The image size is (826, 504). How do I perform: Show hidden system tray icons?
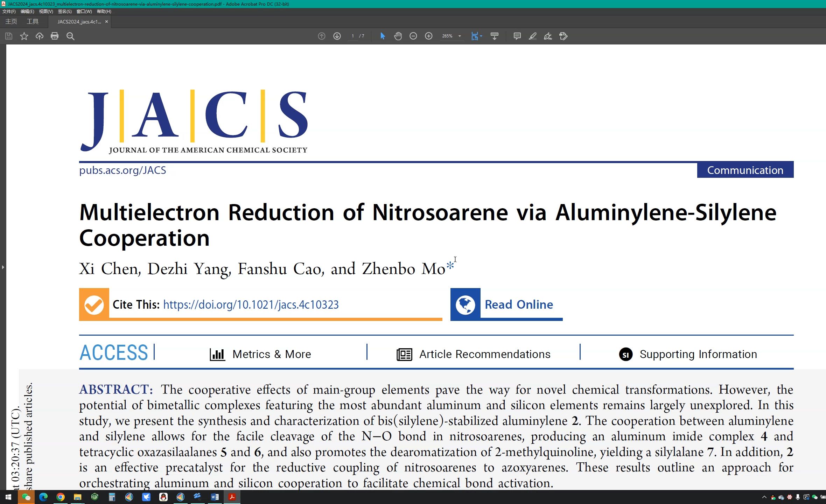pos(764,497)
